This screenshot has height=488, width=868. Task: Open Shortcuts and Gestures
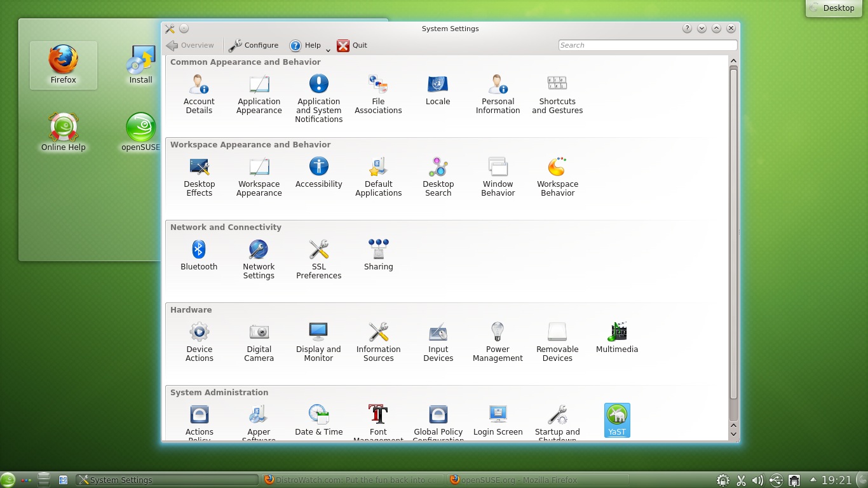(557, 94)
